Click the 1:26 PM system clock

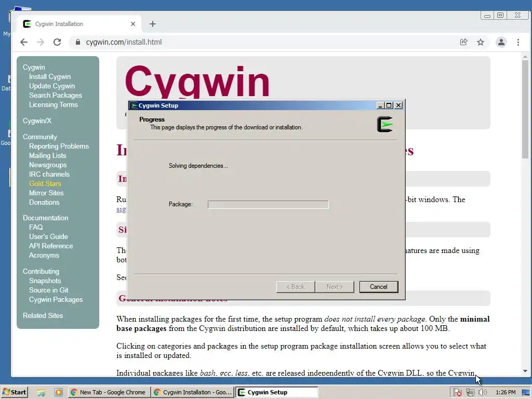coord(506,393)
